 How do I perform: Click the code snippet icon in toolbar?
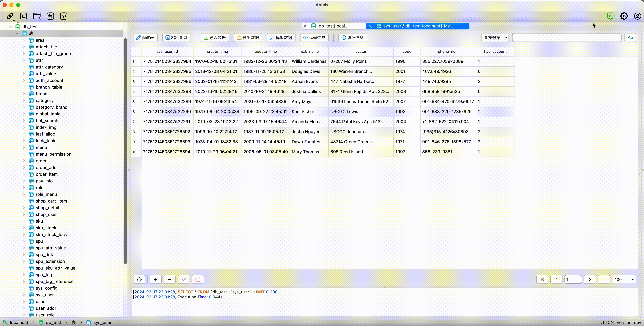(64, 16)
